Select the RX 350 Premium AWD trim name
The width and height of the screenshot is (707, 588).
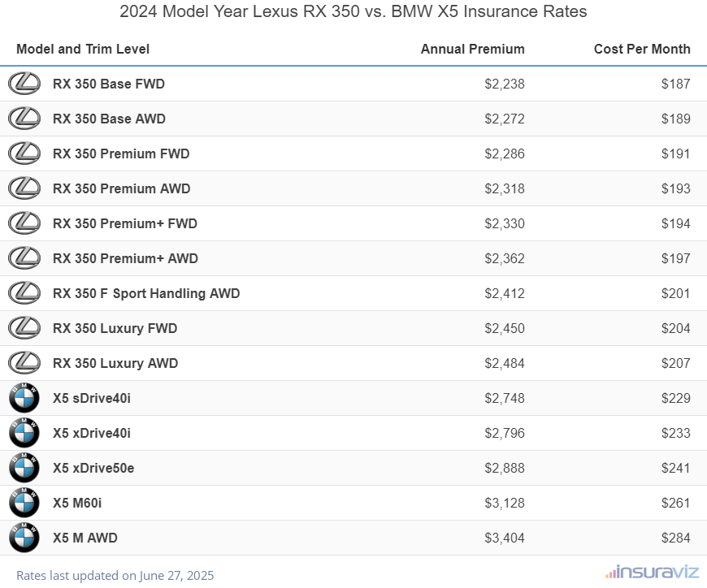(x=121, y=188)
